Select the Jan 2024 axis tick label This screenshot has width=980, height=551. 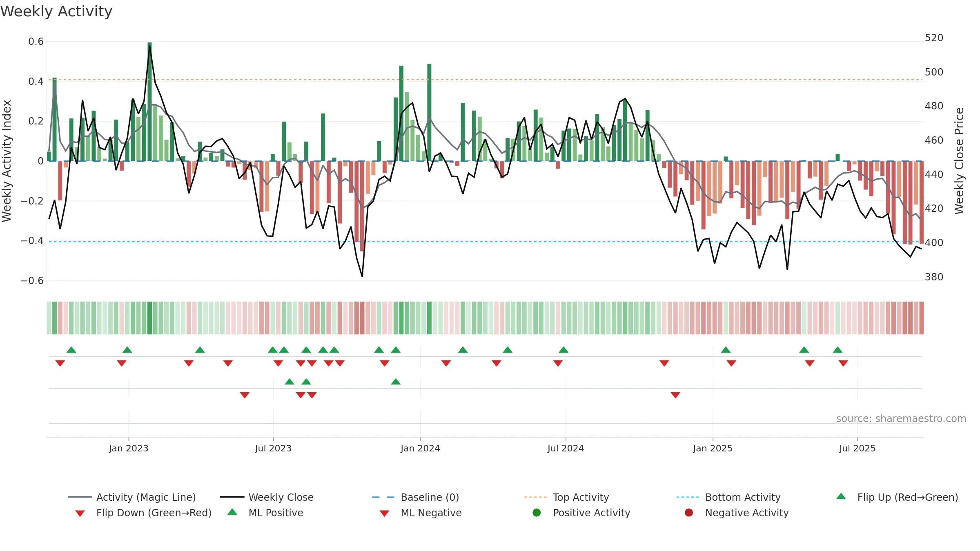point(420,448)
